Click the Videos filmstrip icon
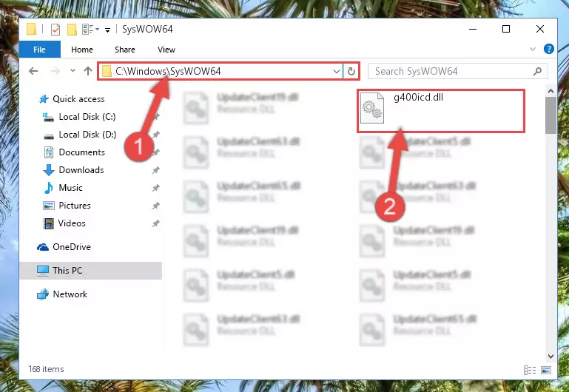Image resolution: width=569 pixels, height=392 pixels. 49,223
